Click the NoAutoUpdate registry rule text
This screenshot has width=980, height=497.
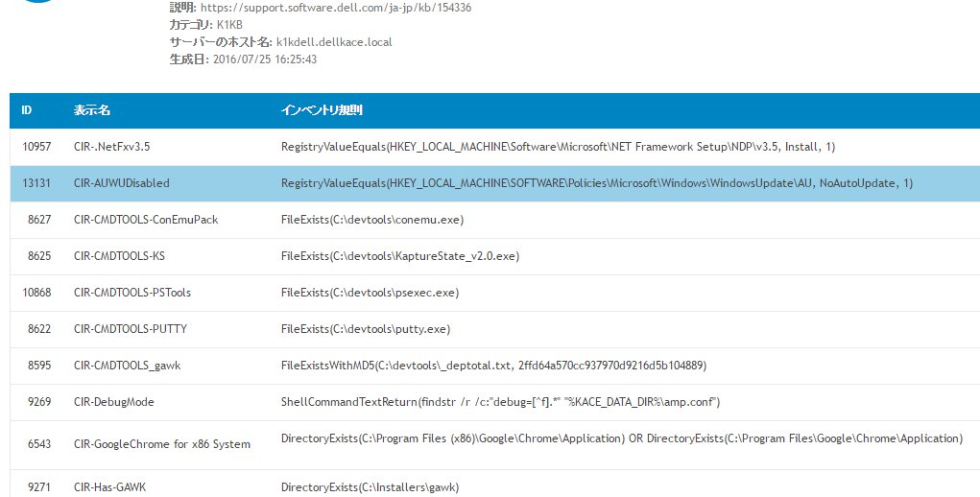(x=597, y=183)
